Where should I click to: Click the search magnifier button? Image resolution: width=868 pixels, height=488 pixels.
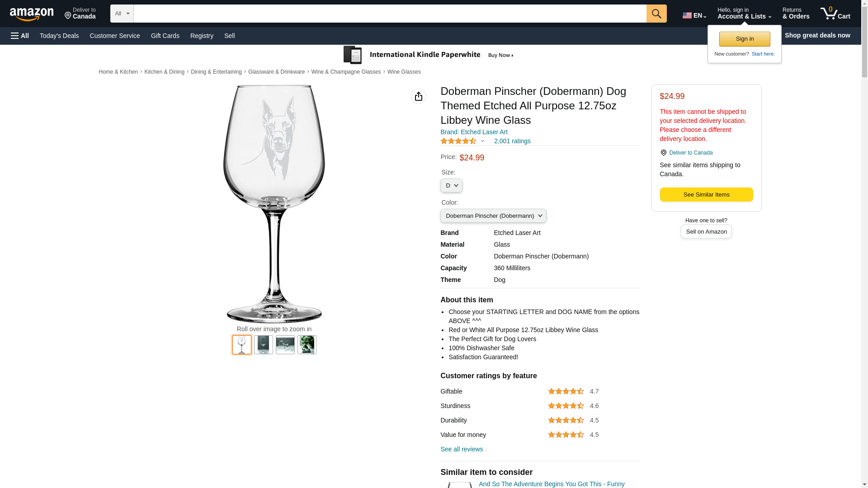(x=656, y=14)
